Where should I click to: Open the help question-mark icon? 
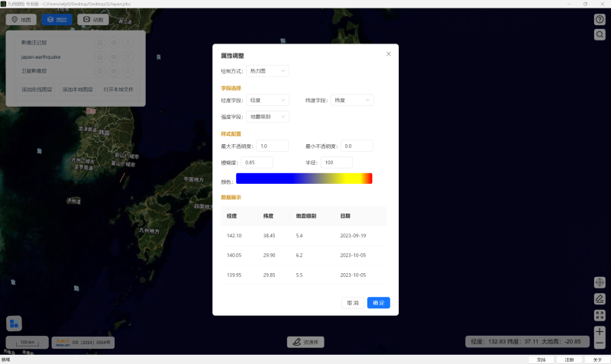pos(600,19)
